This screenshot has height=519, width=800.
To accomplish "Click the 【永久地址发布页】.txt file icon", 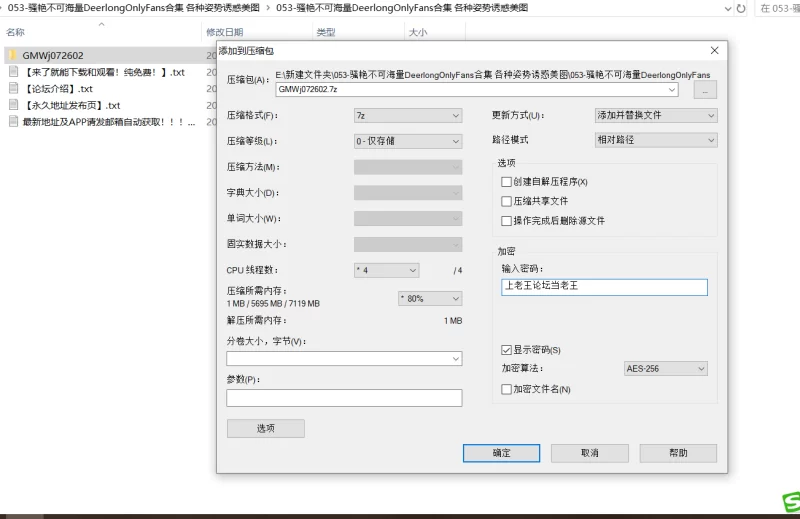I will click(x=13, y=105).
